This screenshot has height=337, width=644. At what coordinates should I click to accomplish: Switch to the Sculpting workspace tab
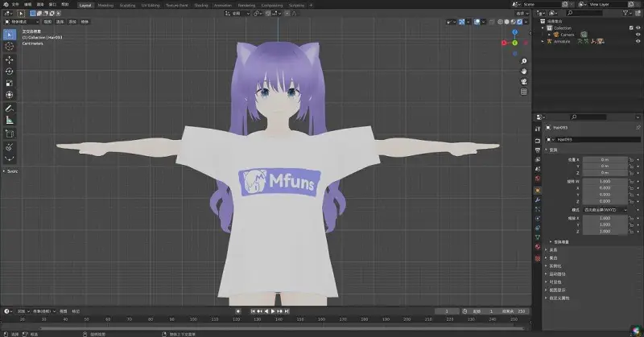(x=127, y=6)
